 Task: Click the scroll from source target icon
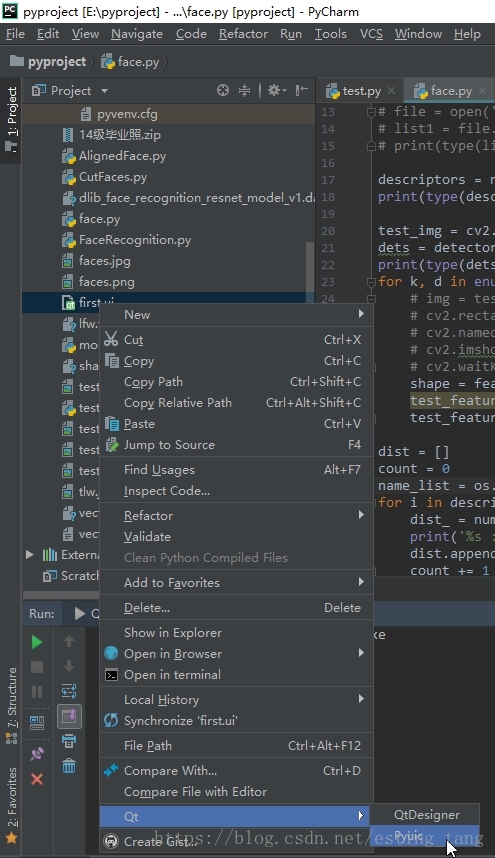[223, 90]
